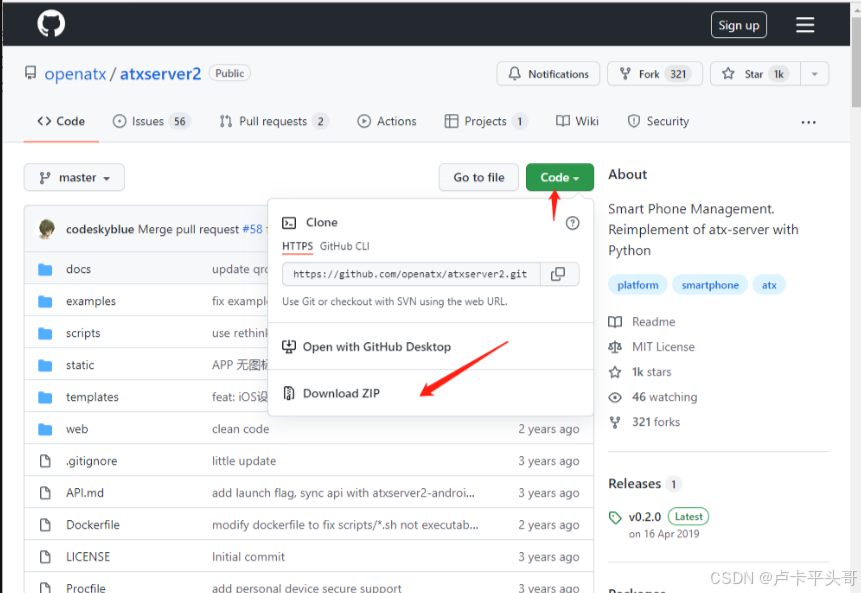Open the Projects tab

[x=486, y=121]
